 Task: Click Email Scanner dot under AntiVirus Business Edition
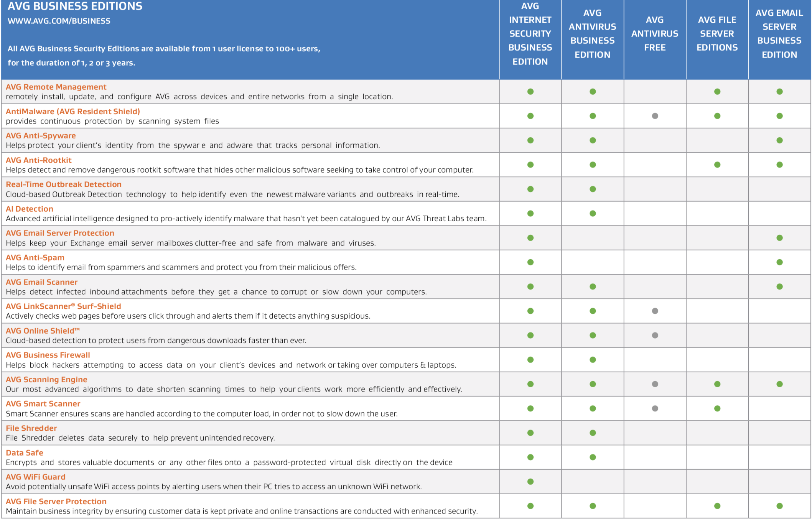593,286
